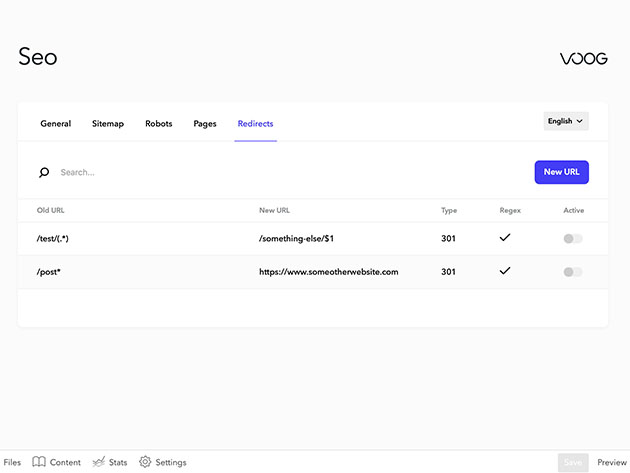Click the search magnifier icon

pyautogui.click(x=44, y=172)
